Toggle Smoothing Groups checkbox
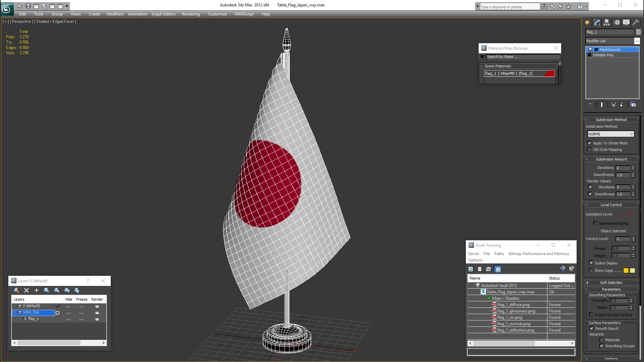Screen dimensions: 644x362 click(x=602, y=346)
